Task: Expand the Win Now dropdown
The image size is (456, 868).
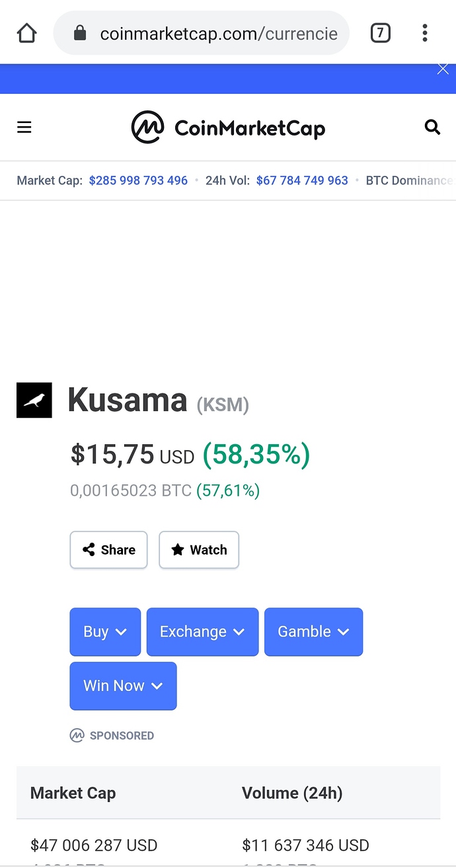Action: tap(123, 686)
